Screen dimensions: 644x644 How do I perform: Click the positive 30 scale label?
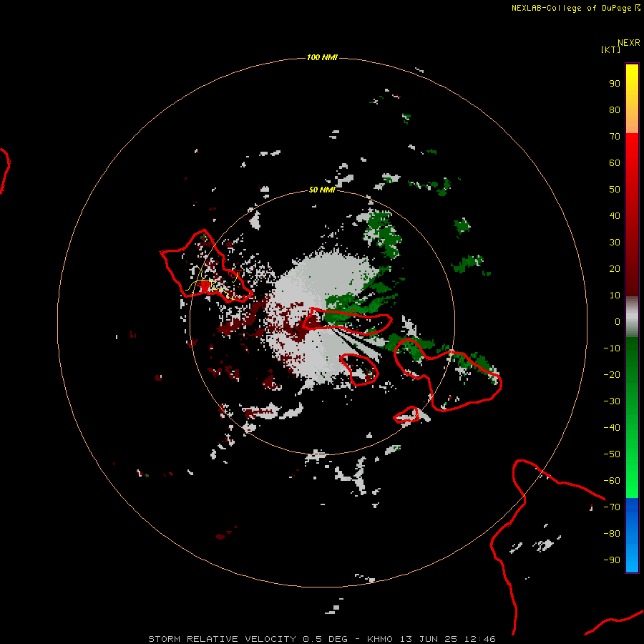click(x=615, y=243)
